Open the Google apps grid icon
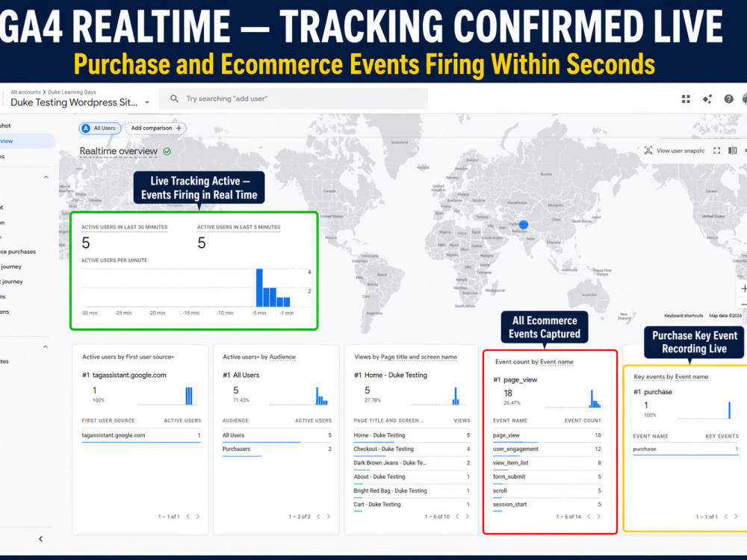747x560 pixels. click(x=686, y=99)
